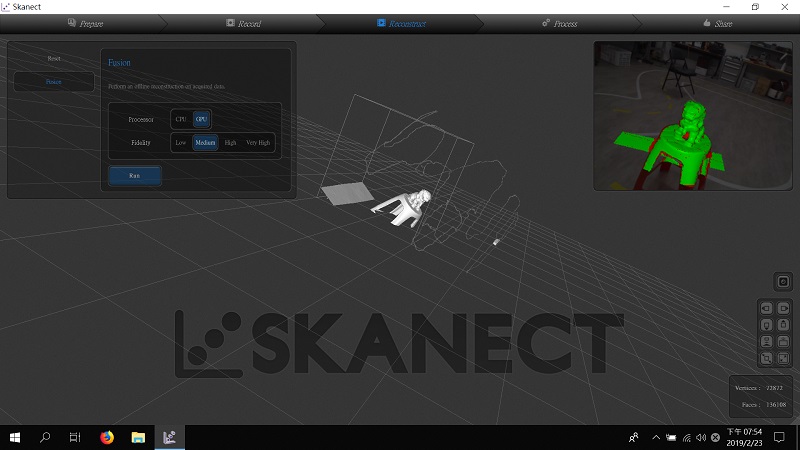Switch to left side view icon
This screenshot has height=450, width=800.
[766, 308]
